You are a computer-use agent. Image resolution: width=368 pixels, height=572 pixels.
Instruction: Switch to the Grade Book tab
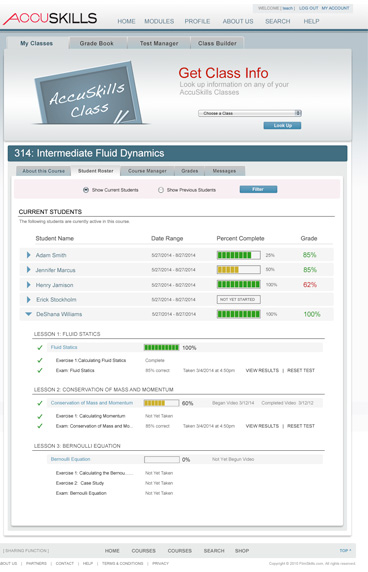97,43
